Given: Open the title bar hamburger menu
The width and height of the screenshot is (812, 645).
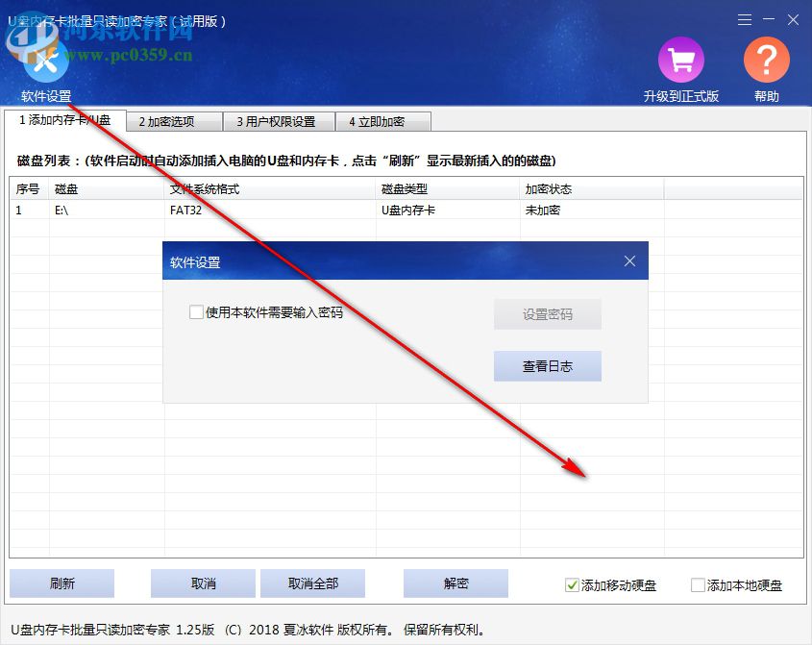Looking at the screenshot, I should (744, 19).
